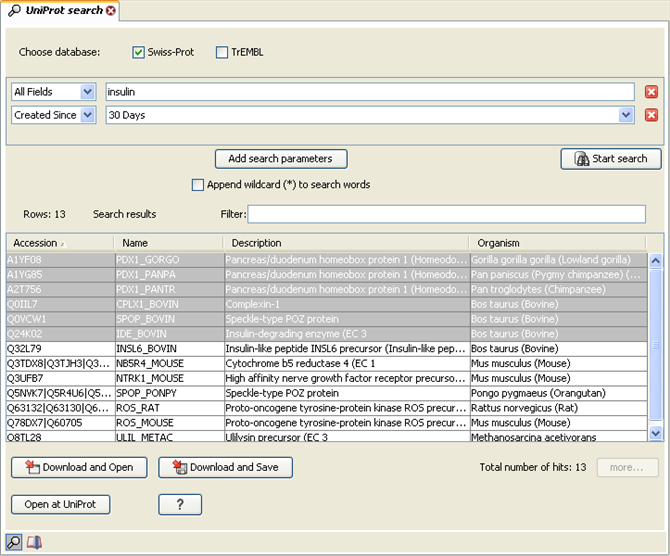
Task: Select Gorilla gorilla gorilla organism cell
Action: [x=558, y=260]
